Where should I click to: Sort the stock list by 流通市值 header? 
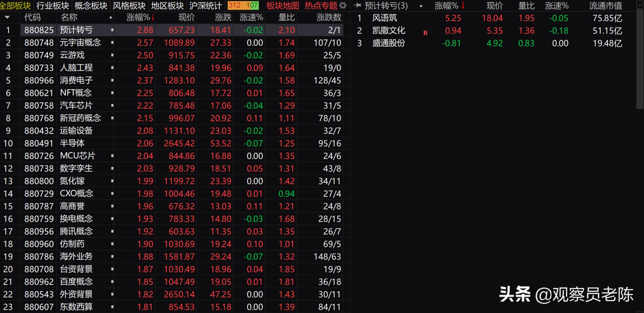pyautogui.click(x=605, y=6)
